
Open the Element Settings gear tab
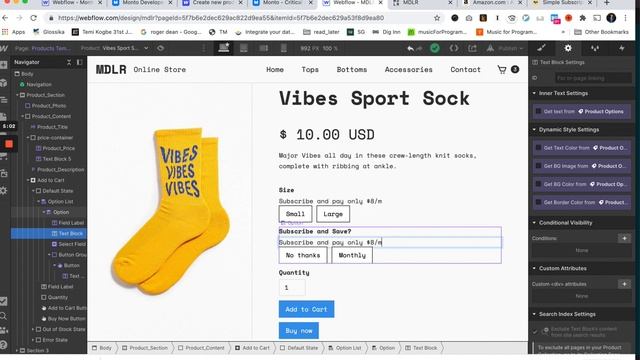568,48
